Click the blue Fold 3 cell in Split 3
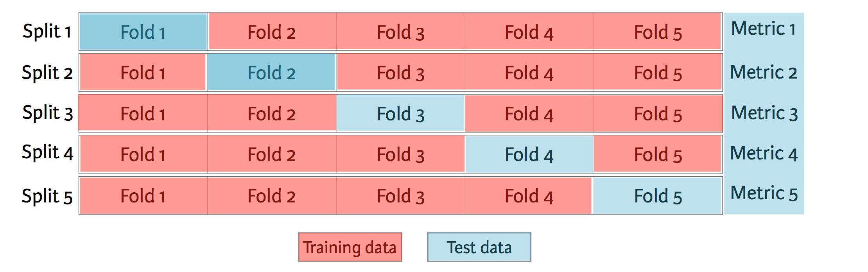868x272 pixels. [400, 113]
